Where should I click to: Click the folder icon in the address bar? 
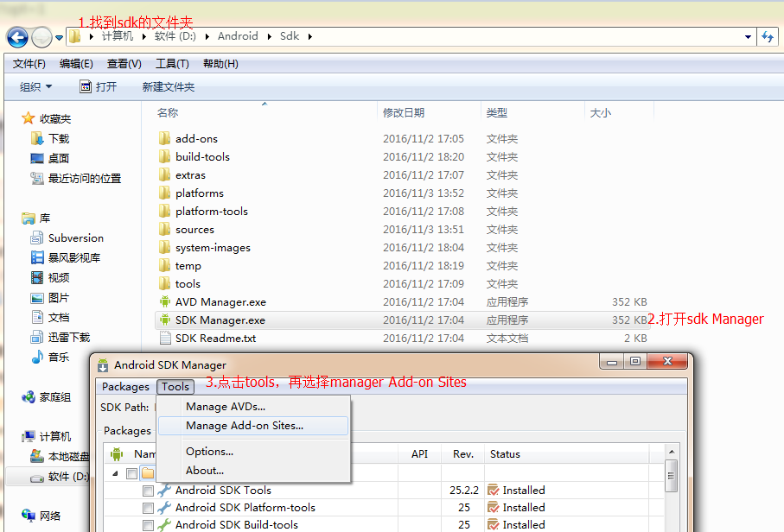tap(75, 36)
